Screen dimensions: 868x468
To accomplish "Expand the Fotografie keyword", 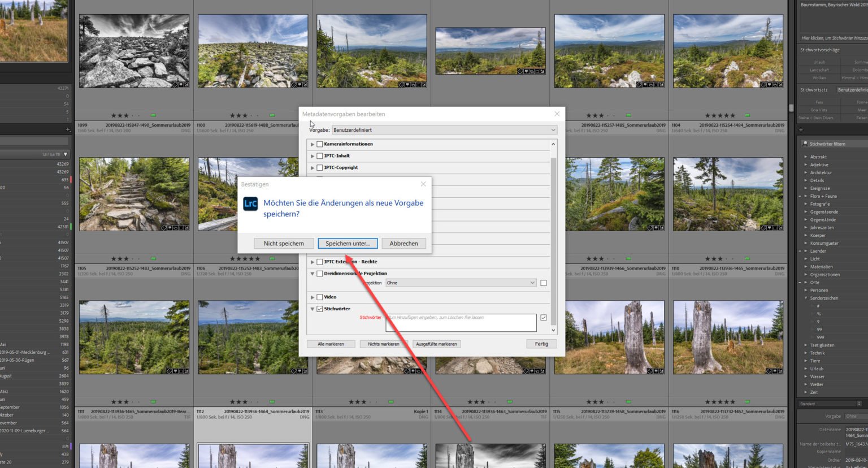I will (806, 204).
